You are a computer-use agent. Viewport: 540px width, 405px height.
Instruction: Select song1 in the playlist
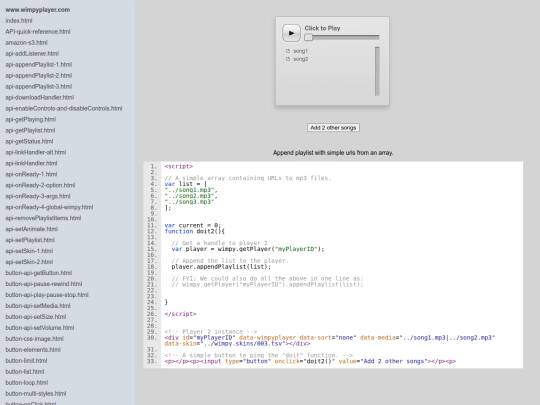coord(300,51)
